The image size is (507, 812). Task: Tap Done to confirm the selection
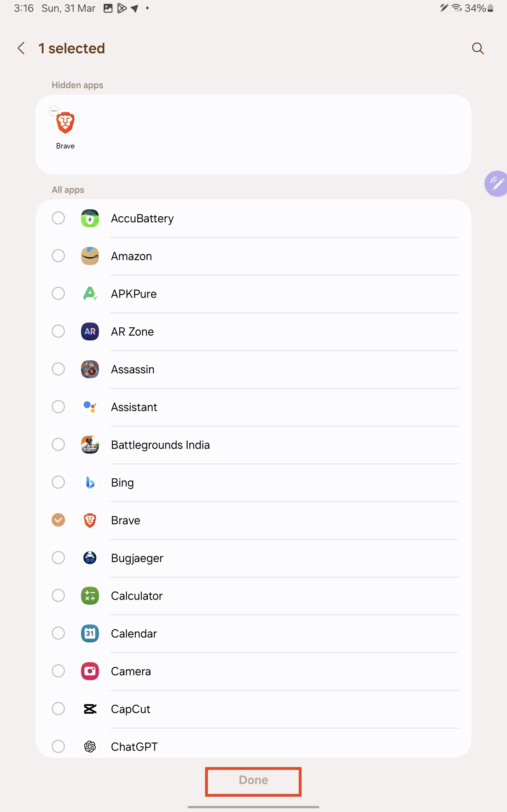click(x=253, y=781)
